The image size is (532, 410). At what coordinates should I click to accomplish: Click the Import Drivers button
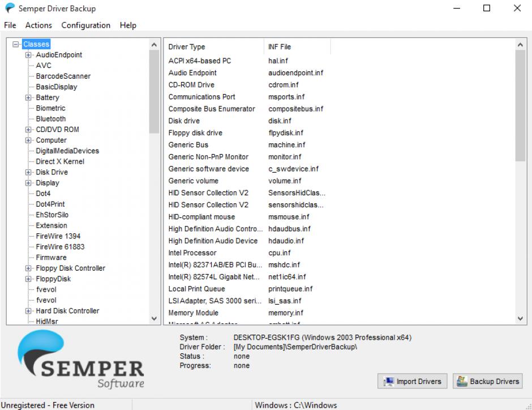coord(412,382)
